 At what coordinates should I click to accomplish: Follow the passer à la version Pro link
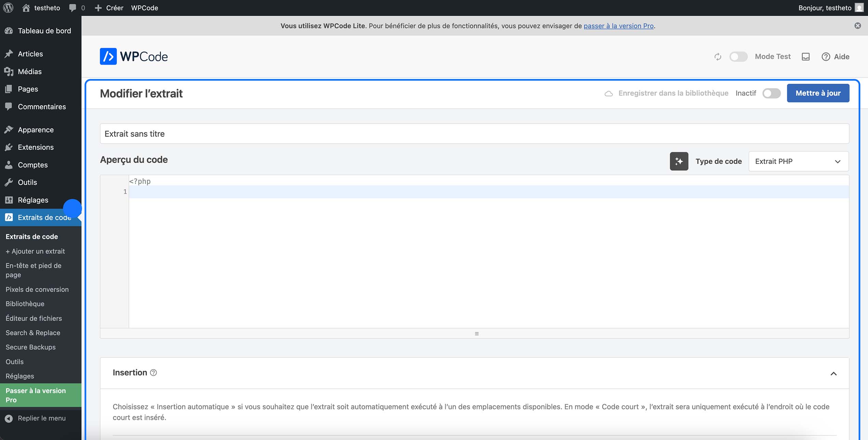618,26
